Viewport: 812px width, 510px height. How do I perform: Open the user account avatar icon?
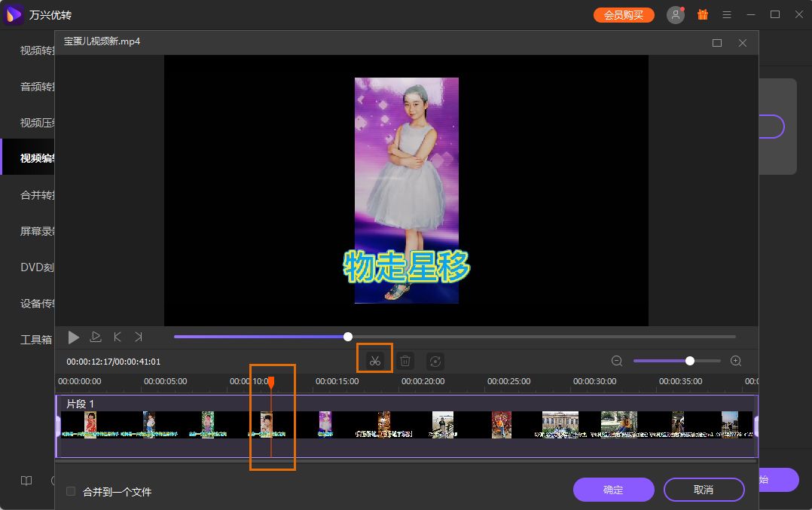point(675,15)
